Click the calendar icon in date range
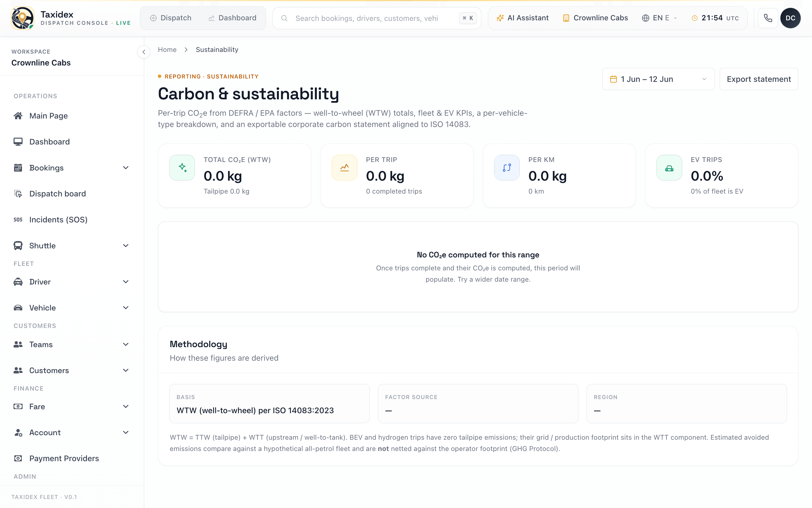This screenshot has height=508, width=812. [613, 79]
